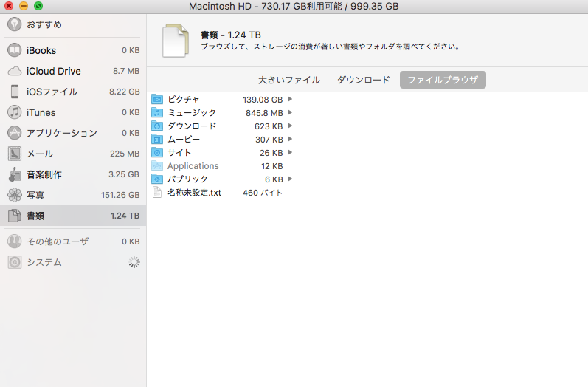Select the 名称未設定.txt file name
This screenshot has height=387, width=588.
[194, 193]
